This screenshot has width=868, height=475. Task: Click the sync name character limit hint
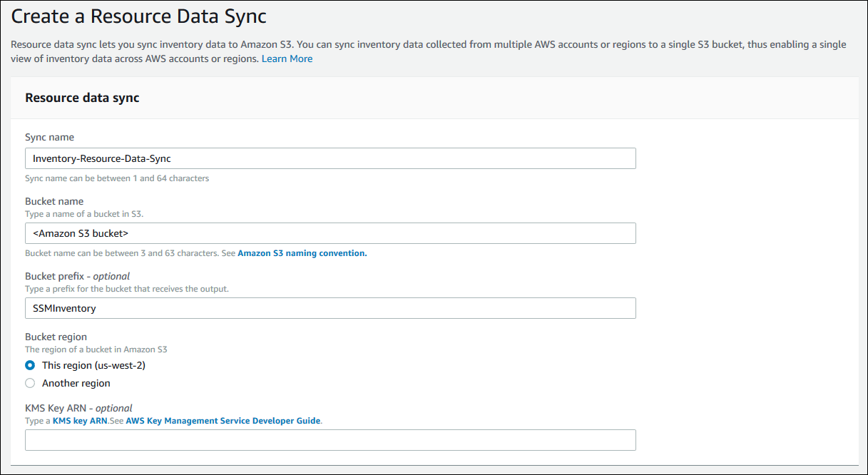coord(117,178)
